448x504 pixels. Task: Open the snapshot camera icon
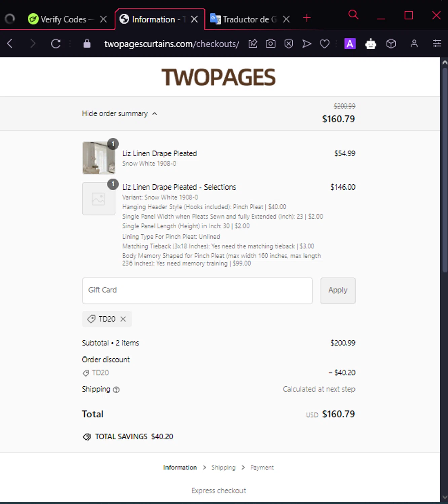[x=270, y=44]
